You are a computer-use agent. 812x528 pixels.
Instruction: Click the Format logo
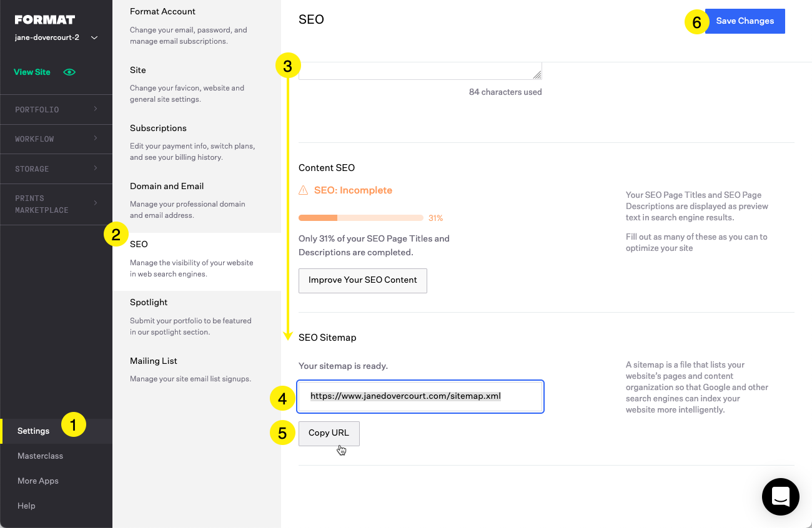[x=45, y=20]
